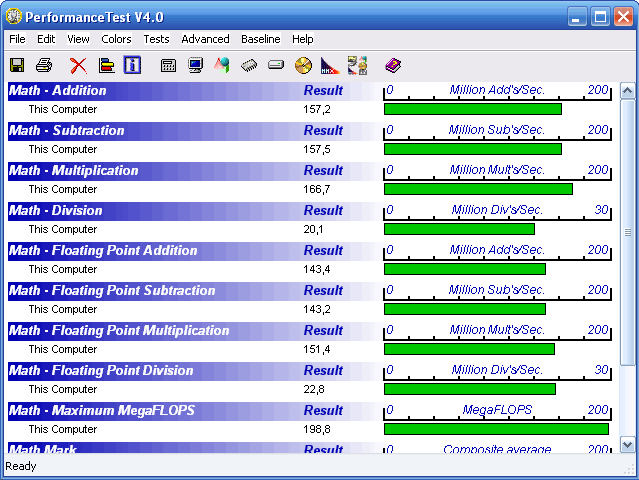Click the vertical scrollbar thumb
This screenshot has height=480, width=639.
pos(627,232)
